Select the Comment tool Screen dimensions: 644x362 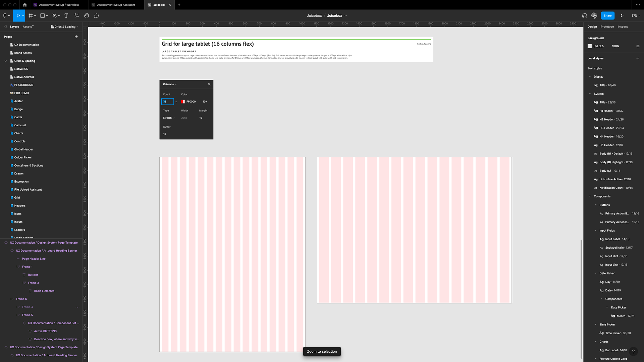tap(96, 16)
